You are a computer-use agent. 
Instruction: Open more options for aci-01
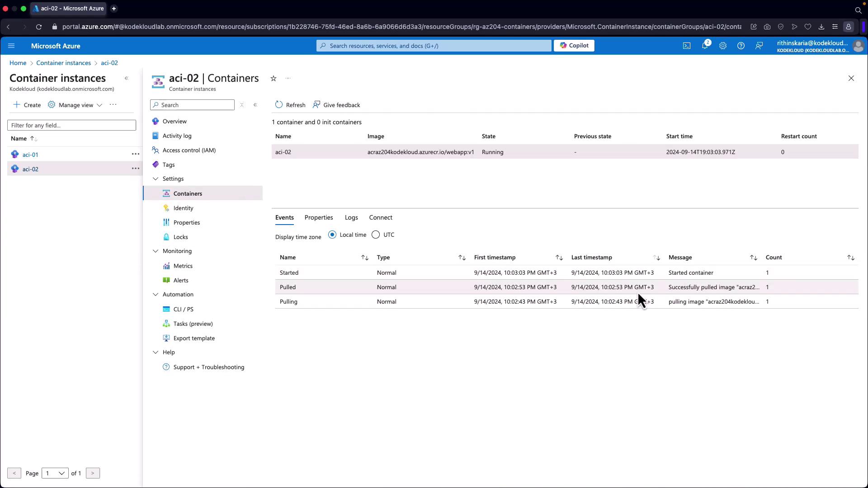pos(135,154)
